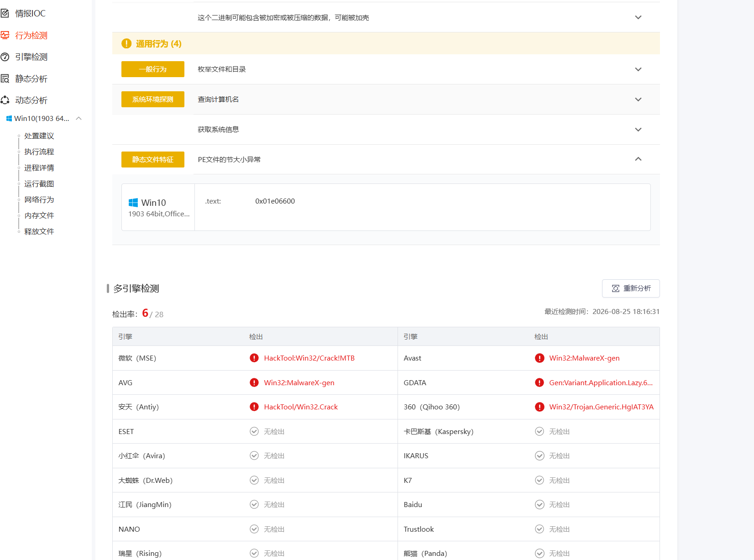Screen dimensions: 754x560
Task: Click the 引擎检测 sidebar icon
Action: coord(5,57)
